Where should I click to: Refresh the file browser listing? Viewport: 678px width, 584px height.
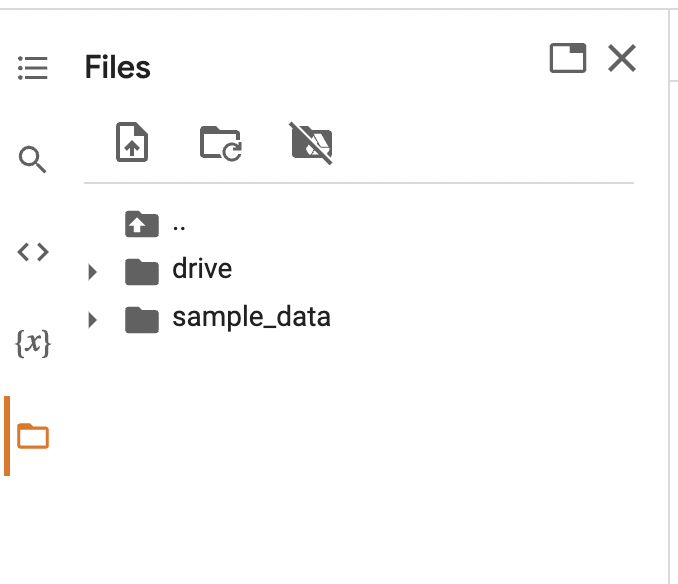221,142
